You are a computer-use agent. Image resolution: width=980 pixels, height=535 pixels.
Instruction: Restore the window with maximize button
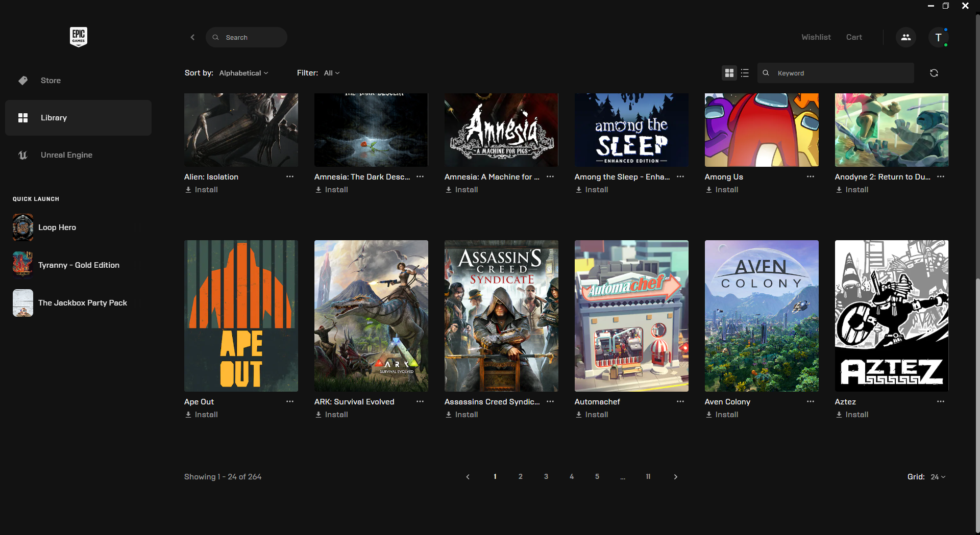[x=946, y=6]
